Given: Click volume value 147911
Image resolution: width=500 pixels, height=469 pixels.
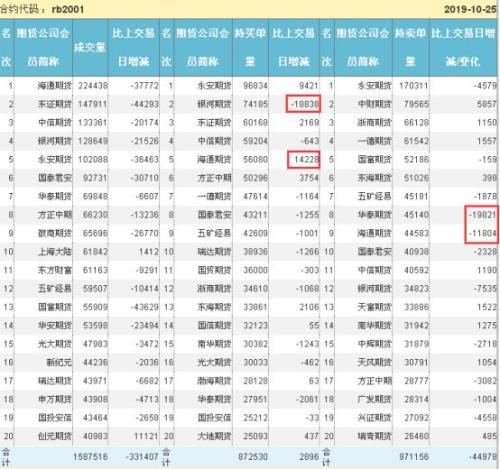Looking at the screenshot, I should click(x=93, y=104).
